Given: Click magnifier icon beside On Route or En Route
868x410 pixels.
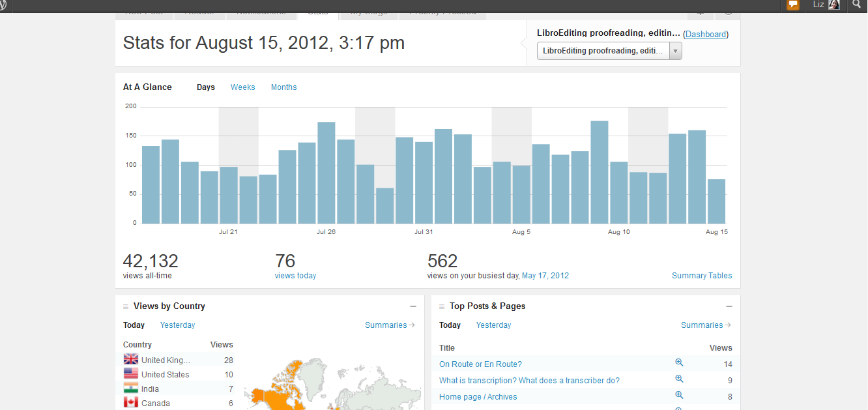Looking at the screenshot, I should 679,363.
